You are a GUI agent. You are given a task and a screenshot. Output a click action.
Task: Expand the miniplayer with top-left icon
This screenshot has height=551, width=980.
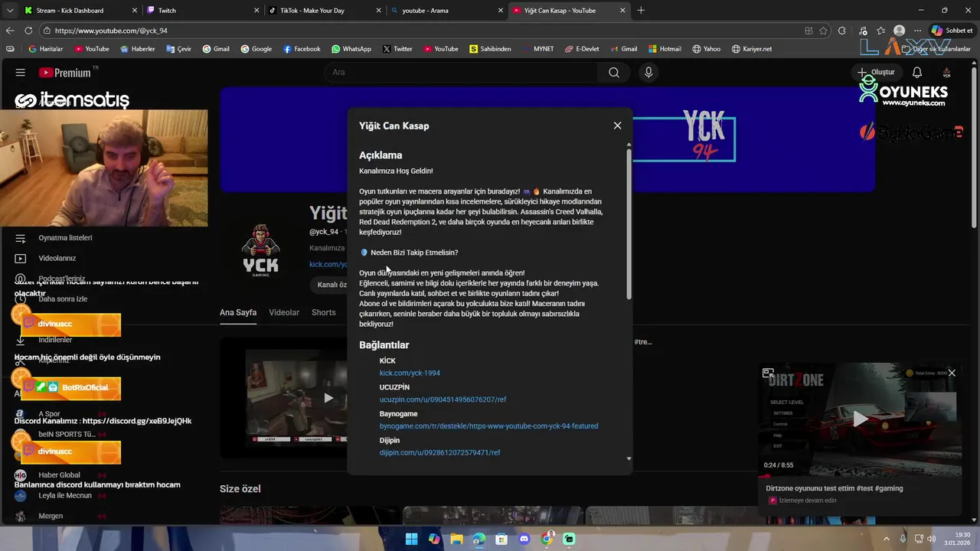[x=768, y=373]
